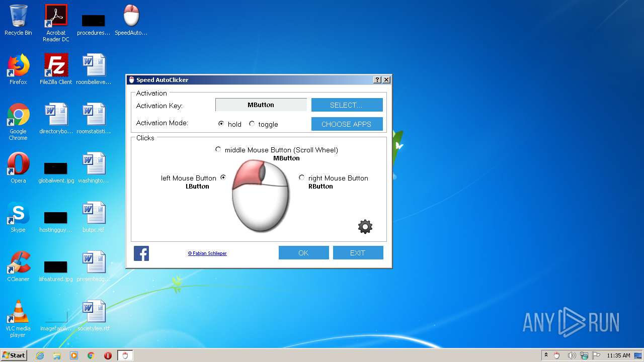Open directorybo... Word document

pyautogui.click(x=56, y=119)
